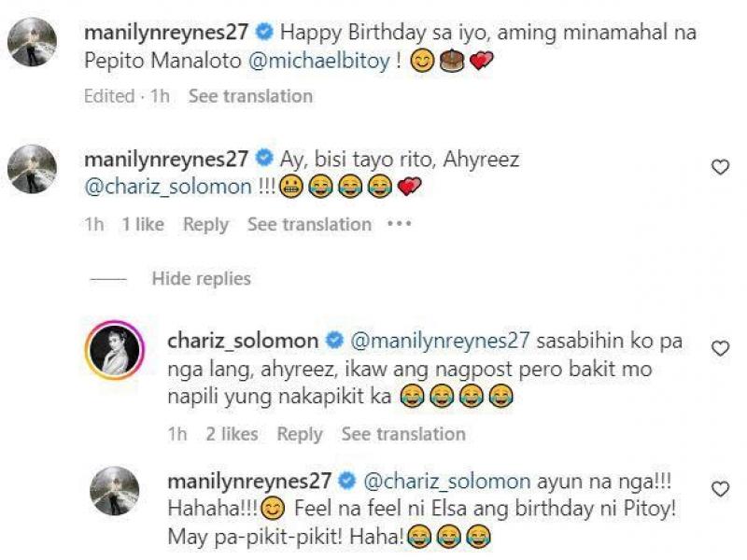747x560 pixels.
Task: Open manilynreynes27 avatar on first comment
Action: pyautogui.click(x=32, y=41)
